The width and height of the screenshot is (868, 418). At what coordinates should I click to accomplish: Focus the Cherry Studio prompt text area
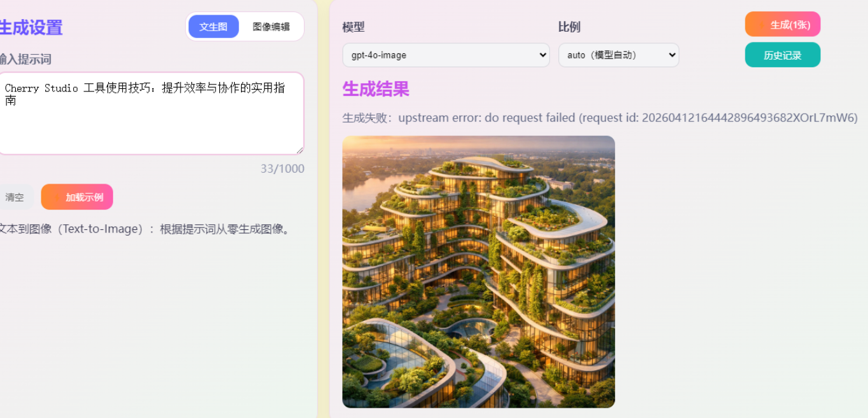click(x=150, y=113)
